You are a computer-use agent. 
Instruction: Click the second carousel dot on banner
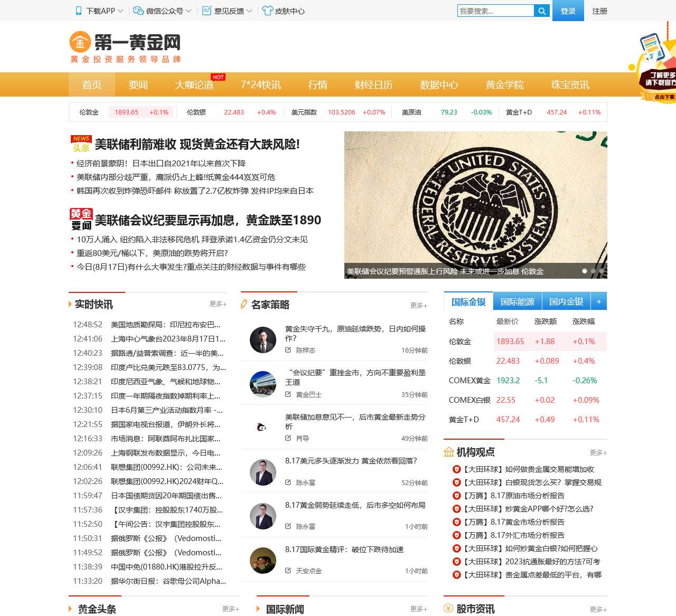pyautogui.click(x=593, y=271)
